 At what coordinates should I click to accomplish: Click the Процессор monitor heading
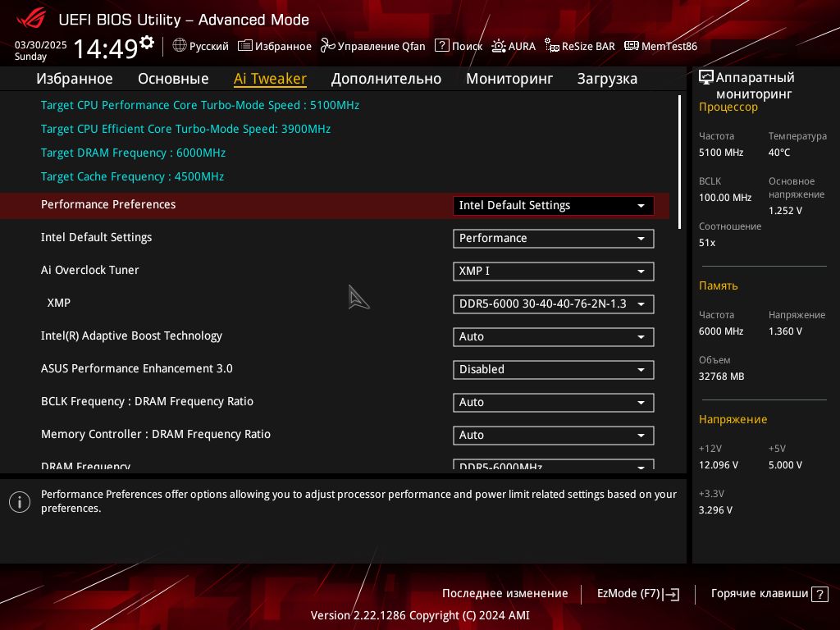(728, 107)
